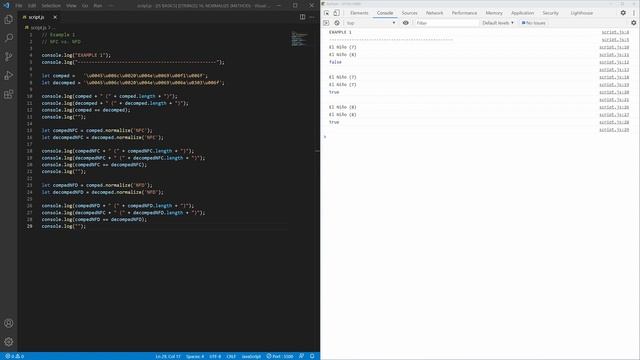Image resolution: width=640 pixels, height=360 pixels.
Task: Open the source link for the 'false' output
Action: [614, 62]
